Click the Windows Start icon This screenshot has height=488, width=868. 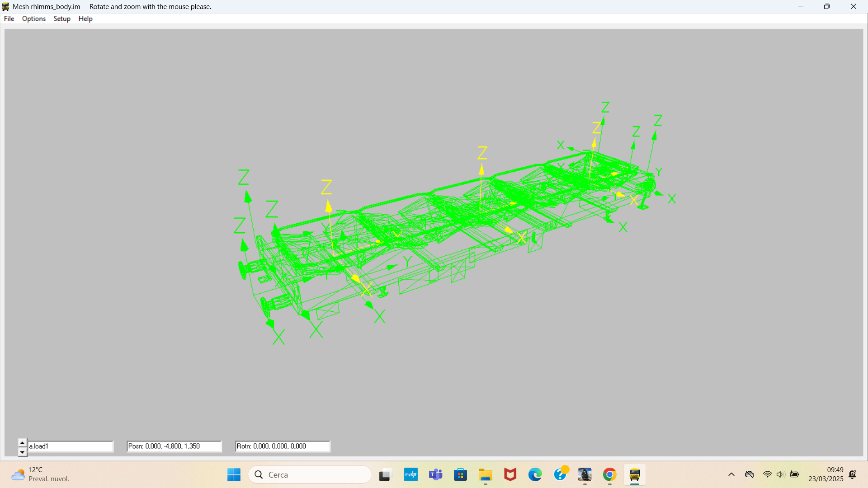(234, 475)
